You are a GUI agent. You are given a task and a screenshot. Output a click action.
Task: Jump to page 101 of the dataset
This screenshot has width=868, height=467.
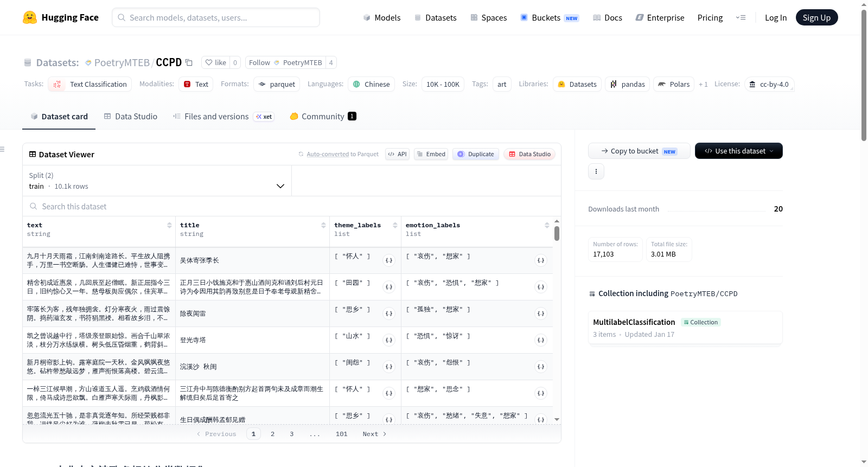(341, 434)
